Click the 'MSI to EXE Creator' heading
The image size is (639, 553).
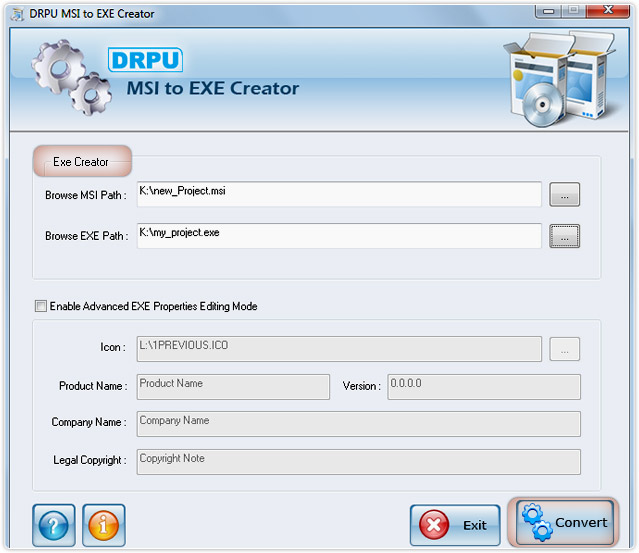[213, 88]
